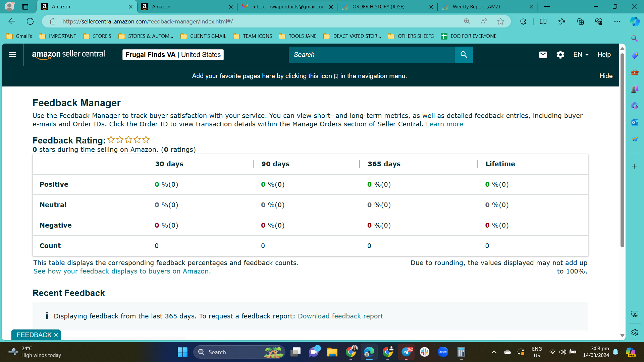Open the Microsoft Teams taskbar icon
Image resolution: width=644 pixels, height=362 pixels.
pyautogui.click(x=314, y=352)
